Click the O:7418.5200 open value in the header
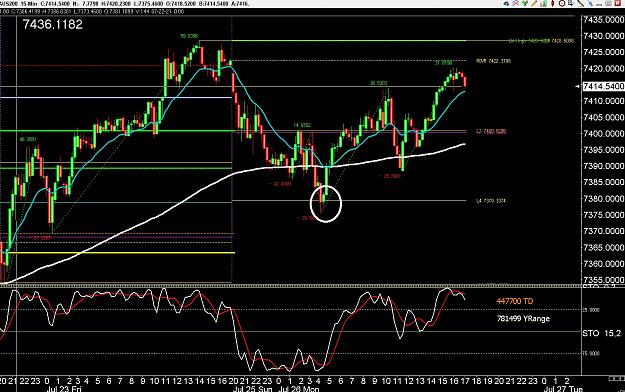 [x=181, y=4]
